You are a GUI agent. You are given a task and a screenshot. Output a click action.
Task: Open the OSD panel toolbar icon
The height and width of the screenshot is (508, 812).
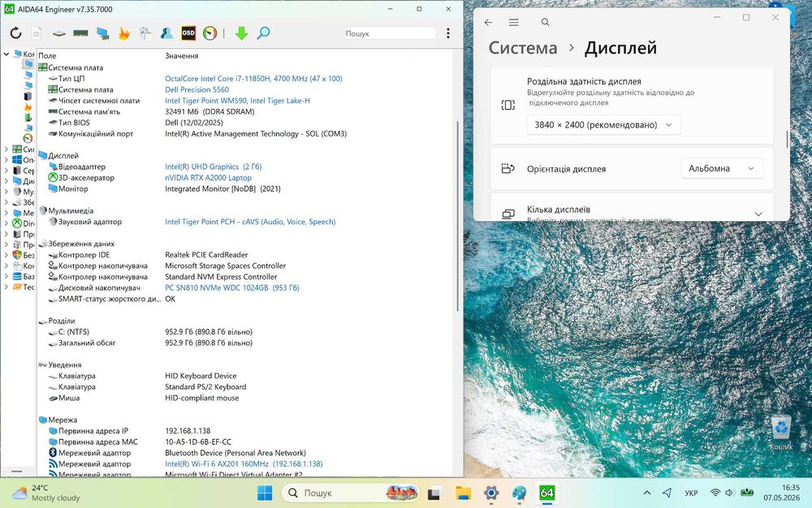pos(188,33)
